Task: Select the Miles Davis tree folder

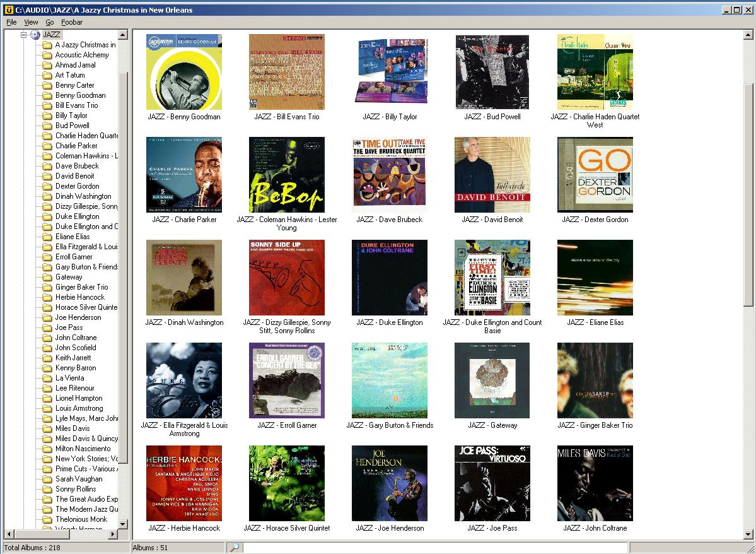Action: click(x=73, y=428)
